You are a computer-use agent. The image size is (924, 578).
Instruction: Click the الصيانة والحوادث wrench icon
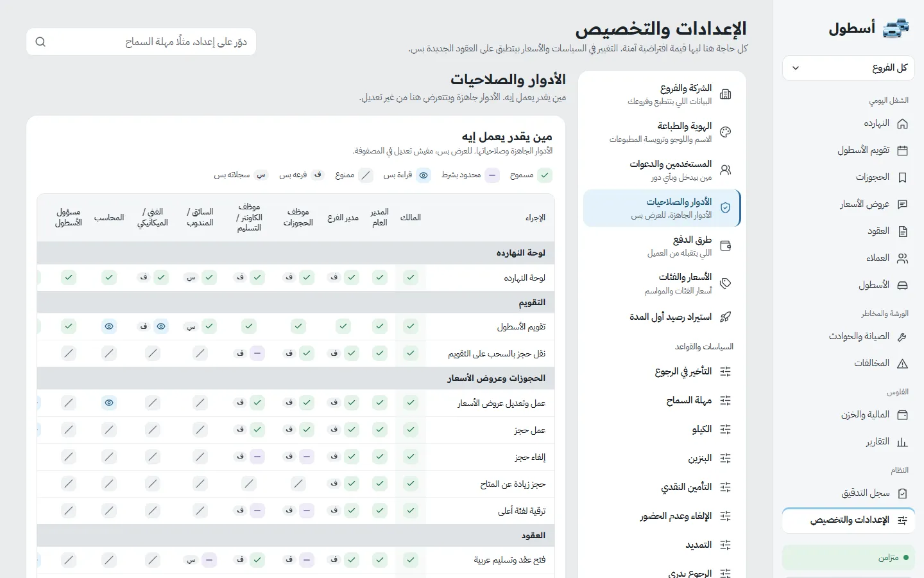point(902,337)
